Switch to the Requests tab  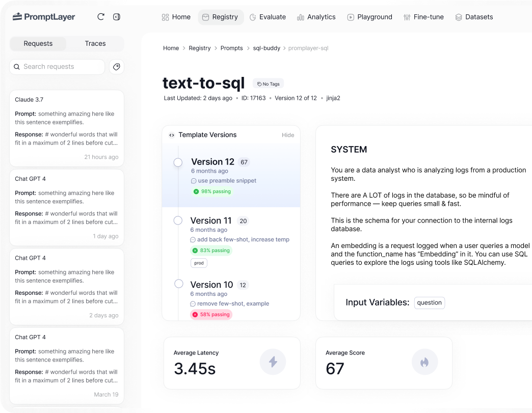point(38,44)
